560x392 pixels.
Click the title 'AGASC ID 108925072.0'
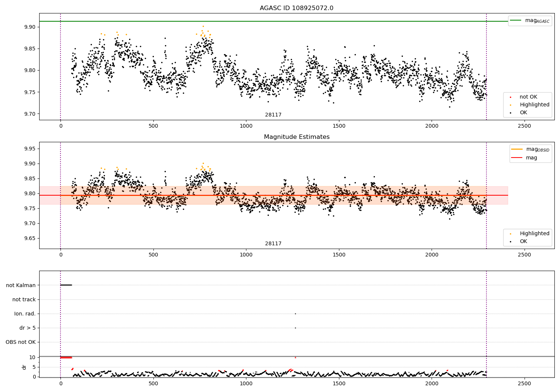[x=296, y=8]
